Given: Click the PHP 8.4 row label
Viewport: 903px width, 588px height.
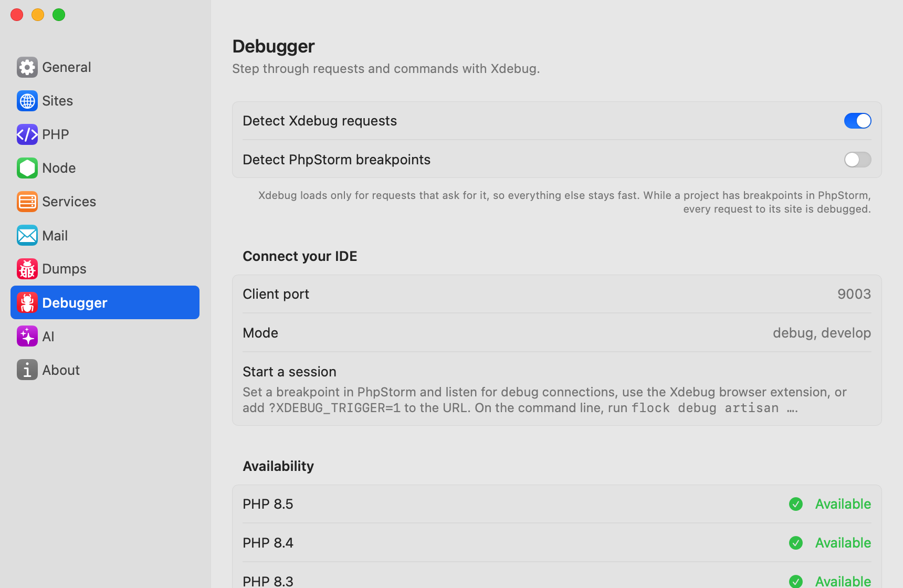Looking at the screenshot, I should click(x=268, y=543).
